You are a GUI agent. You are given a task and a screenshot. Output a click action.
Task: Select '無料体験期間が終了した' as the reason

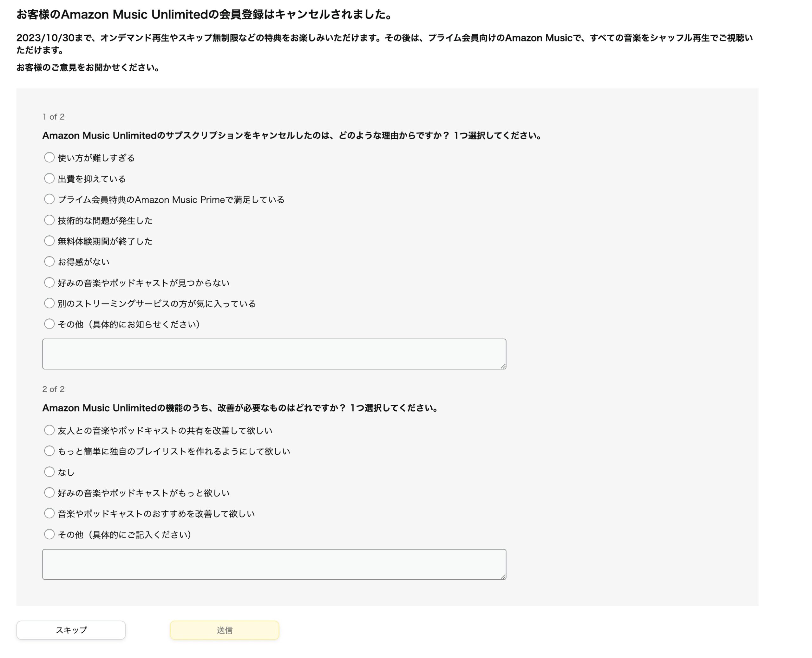(x=49, y=241)
